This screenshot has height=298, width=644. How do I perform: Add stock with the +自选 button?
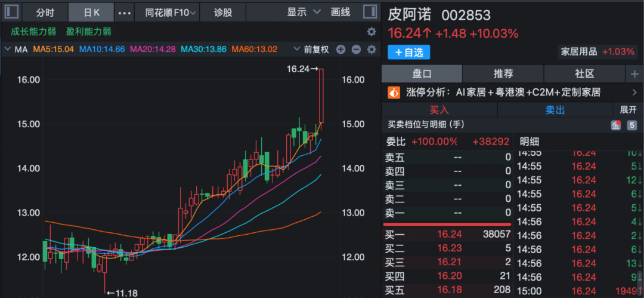coord(408,52)
